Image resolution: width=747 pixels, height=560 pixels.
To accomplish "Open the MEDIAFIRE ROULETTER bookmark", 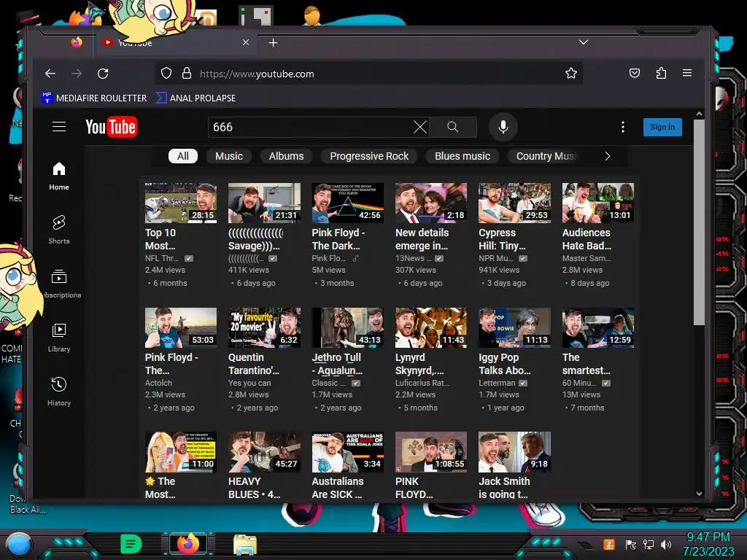I will [x=94, y=98].
